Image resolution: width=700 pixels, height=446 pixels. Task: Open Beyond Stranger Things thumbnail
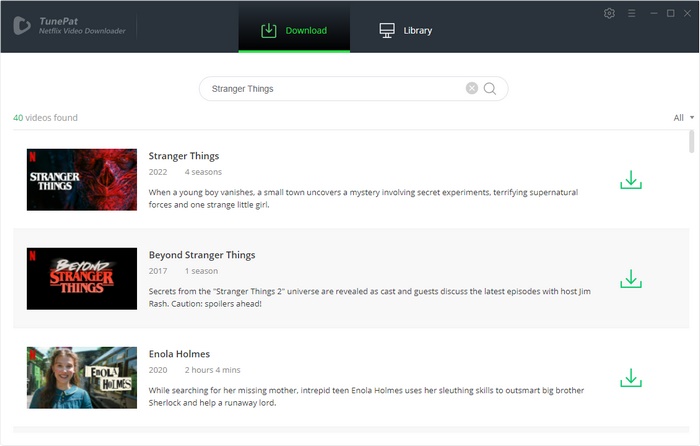[82, 279]
